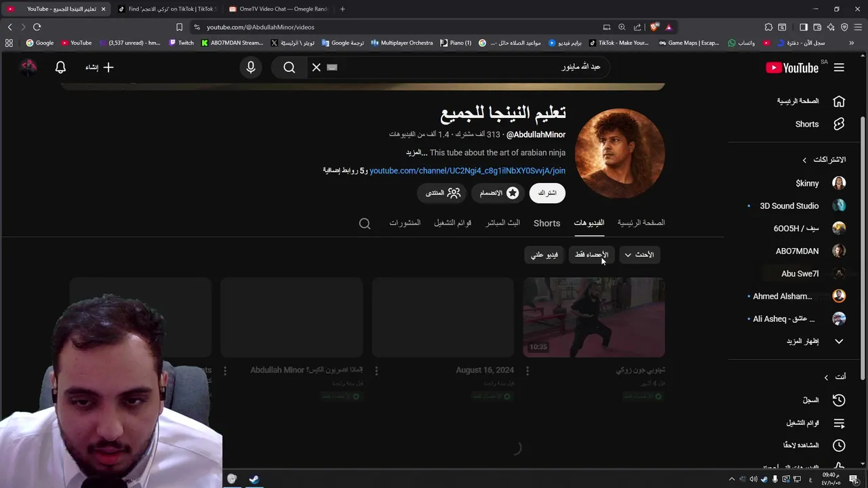Bookmark this page icon
868x488 pixels.
click(179, 27)
